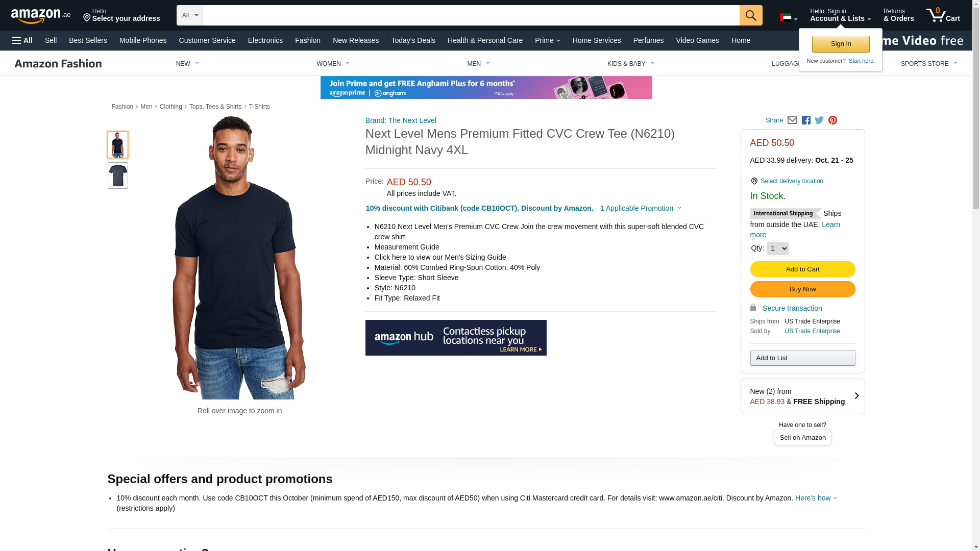Click the search magnifier button

tap(751, 15)
